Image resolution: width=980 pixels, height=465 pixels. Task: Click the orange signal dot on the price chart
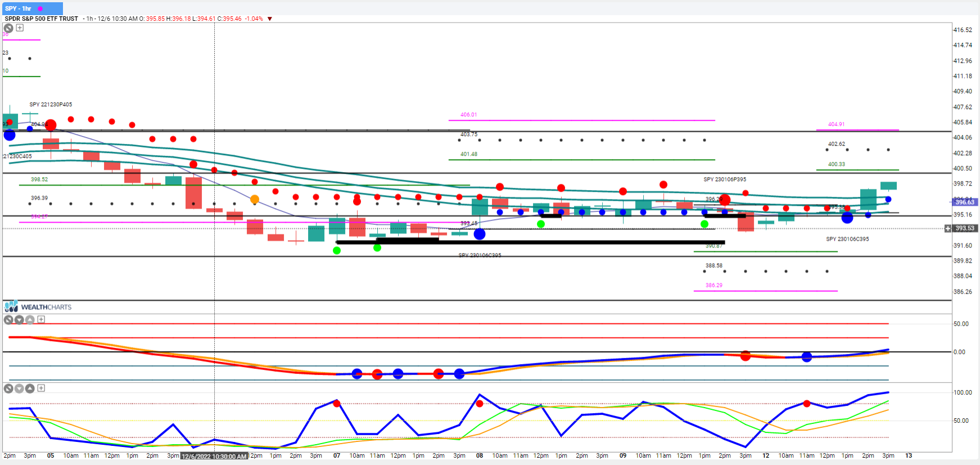[255, 200]
